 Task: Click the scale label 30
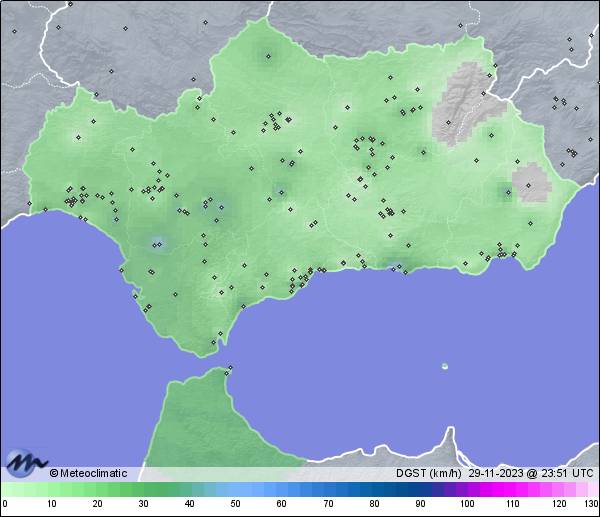[x=143, y=503]
